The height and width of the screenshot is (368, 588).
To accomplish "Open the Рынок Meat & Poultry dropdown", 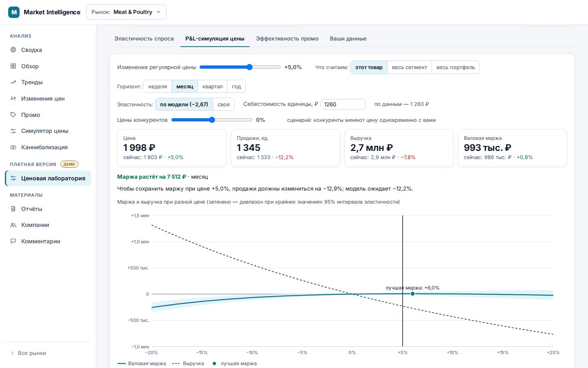I will [126, 12].
